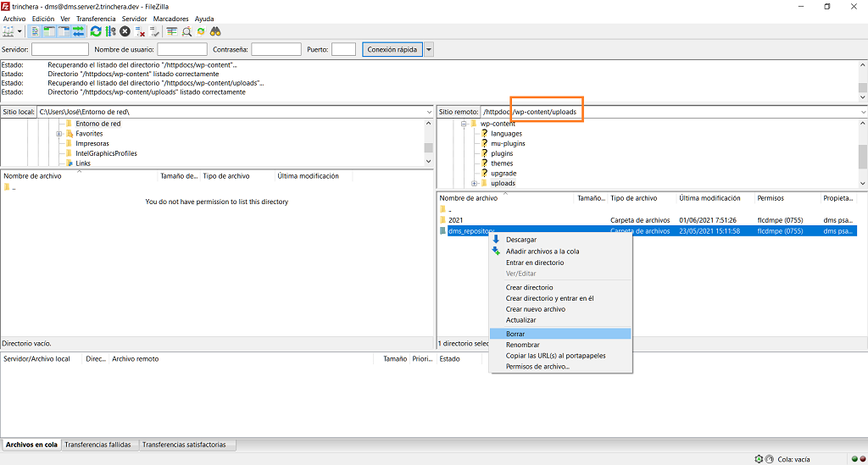Image resolution: width=868 pixels, height=465 pixels.
Task: Open the Transferencia menu
Action: point(96,19)
